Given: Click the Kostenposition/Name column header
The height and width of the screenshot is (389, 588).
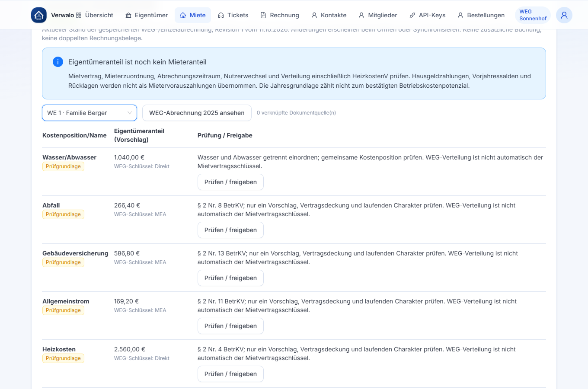Looking at the screenshot, I should pyautogui.click(x=74, y=135).
